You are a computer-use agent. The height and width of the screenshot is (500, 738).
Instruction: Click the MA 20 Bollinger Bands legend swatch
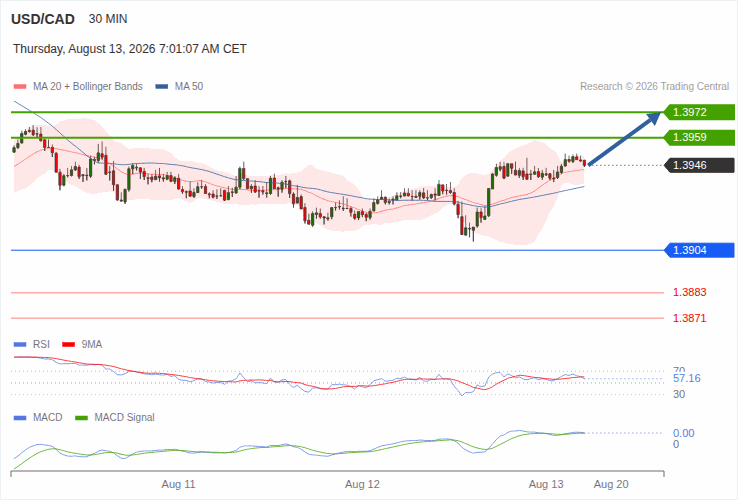coord(20,87)
